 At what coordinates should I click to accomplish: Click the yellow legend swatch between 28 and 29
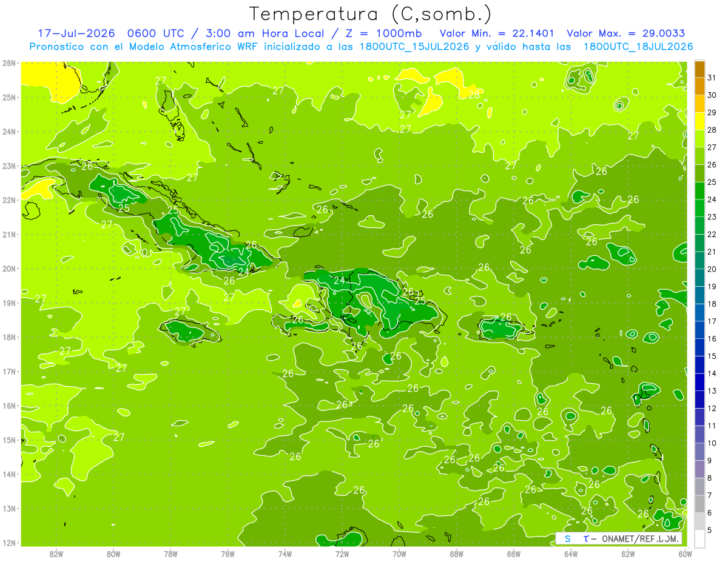[699, 121]
